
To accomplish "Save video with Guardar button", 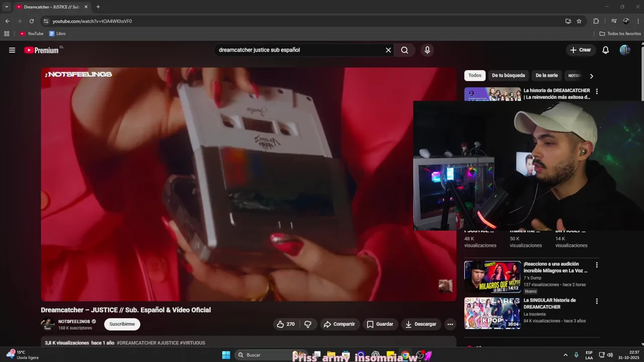I will click(380, 324).
